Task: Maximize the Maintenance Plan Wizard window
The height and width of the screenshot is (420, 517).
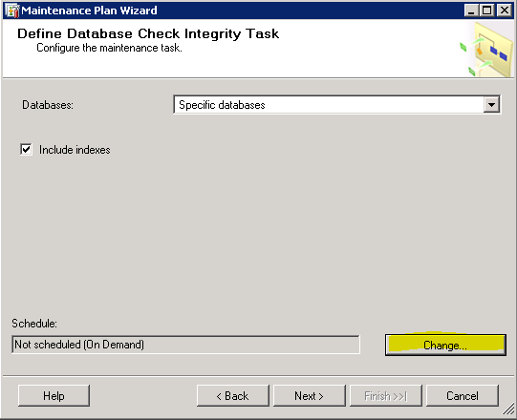Action: (x=487, y=10)
